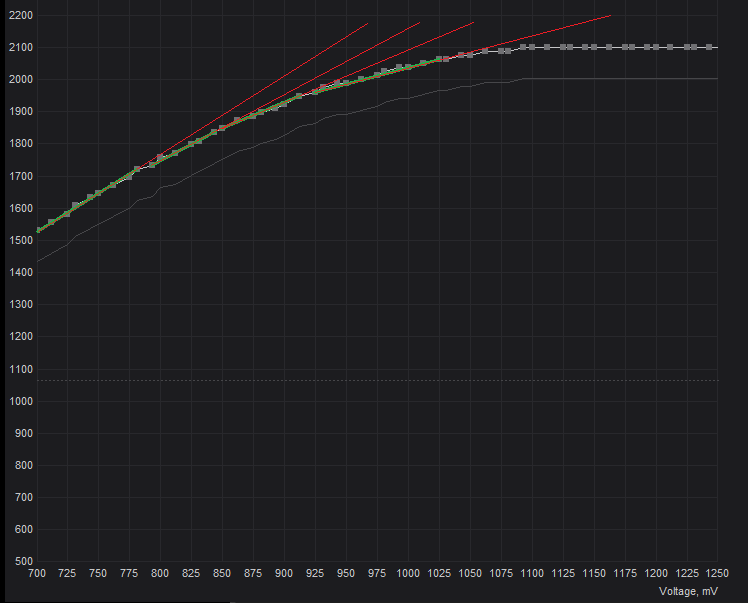The width and height of the screenshot is (748, 603).
Task: Click the '1125' voltage axis label
Action: (x=563, y=573)
